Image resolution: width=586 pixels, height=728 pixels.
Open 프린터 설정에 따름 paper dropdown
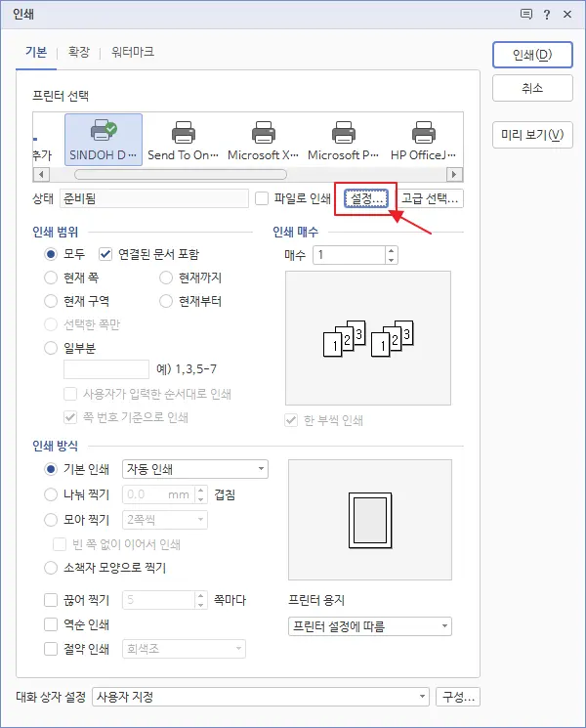(370, 626)
